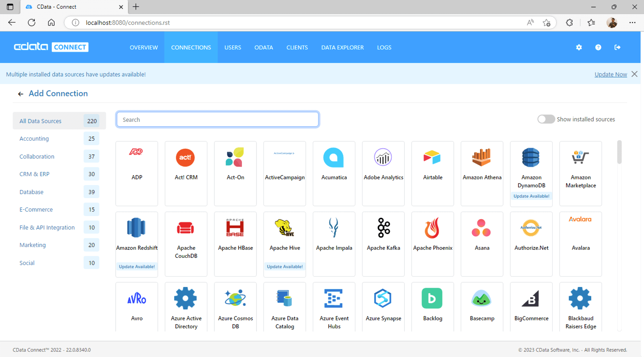Pick the Adobe Analytics connector

(x=383, y=173)
